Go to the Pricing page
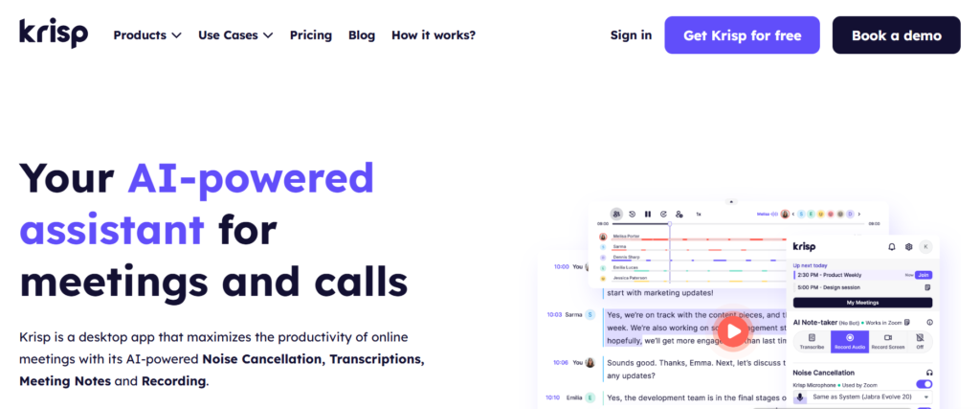 tap(311, 35)
